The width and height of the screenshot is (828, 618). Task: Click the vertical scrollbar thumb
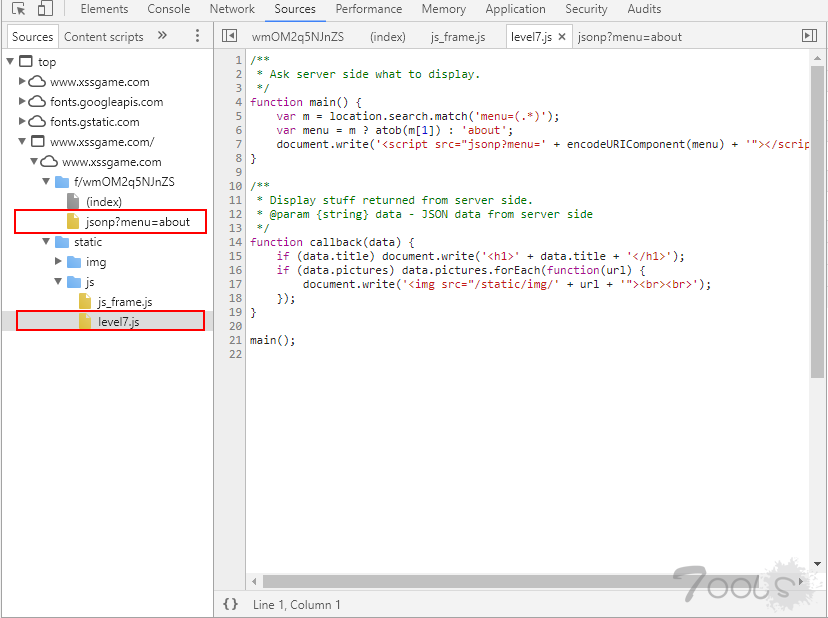817,222
